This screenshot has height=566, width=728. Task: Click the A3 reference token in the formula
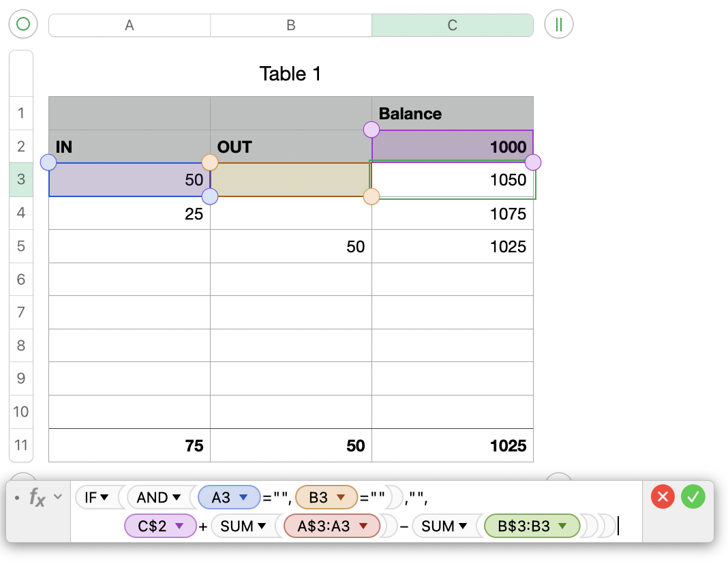click(x=223, y=497)
